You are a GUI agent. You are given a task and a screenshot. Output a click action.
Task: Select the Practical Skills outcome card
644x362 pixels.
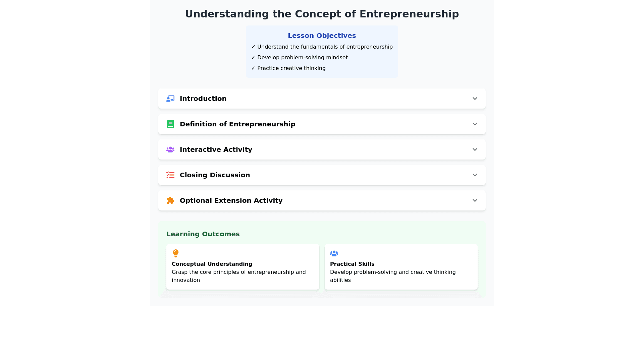click(401, 267)
